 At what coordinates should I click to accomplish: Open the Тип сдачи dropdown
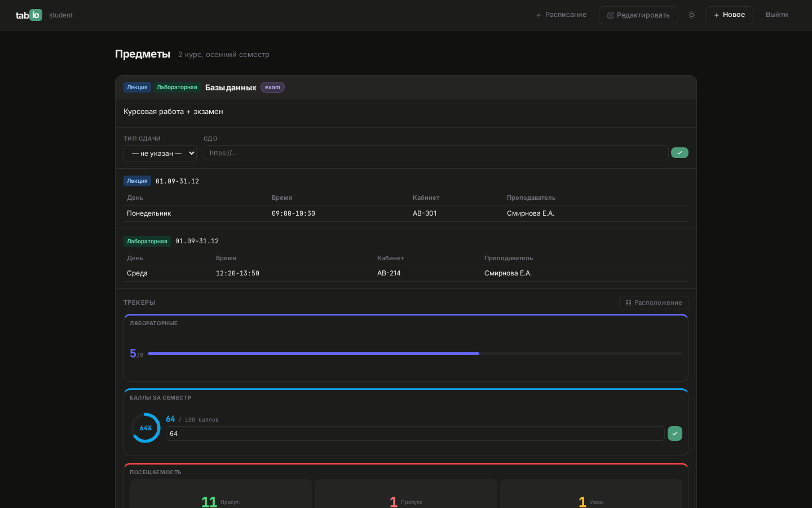pos(160,153)
